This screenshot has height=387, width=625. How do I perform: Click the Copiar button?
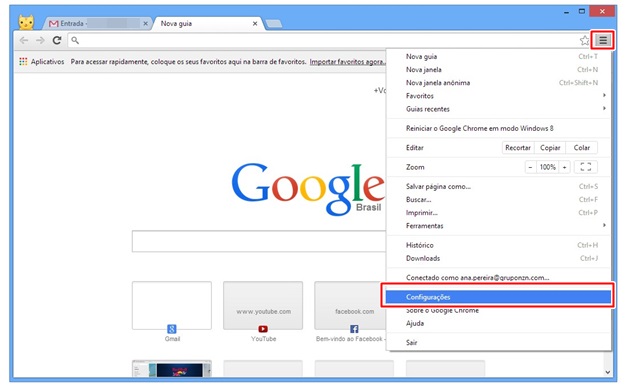coord(550,147)
